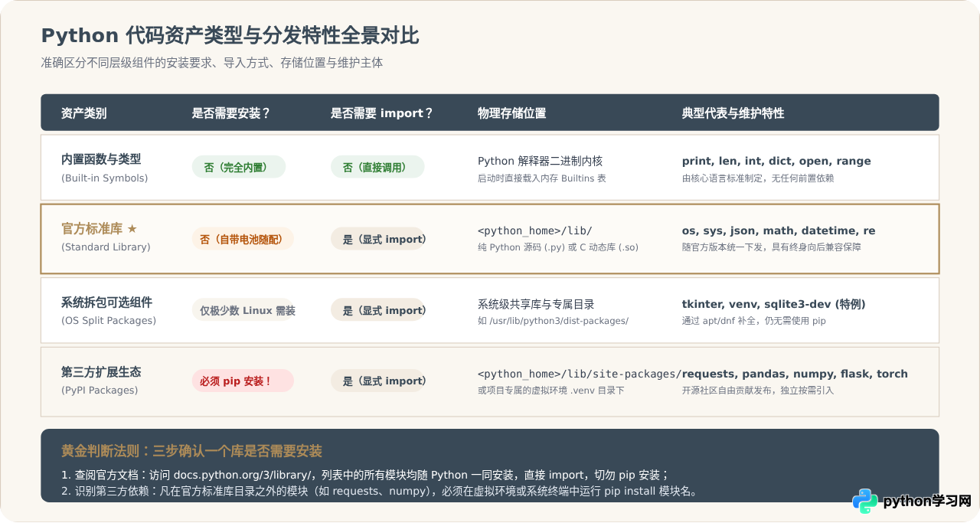The image size is (980, 523).
Task: Click the python学习网 watermark text
Action: click(927, 502)
